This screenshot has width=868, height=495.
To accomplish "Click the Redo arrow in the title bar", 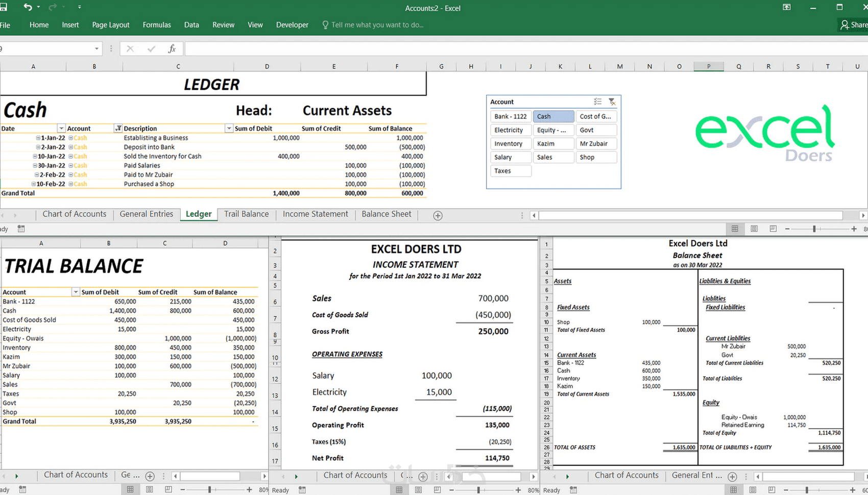I will [52, 7].
